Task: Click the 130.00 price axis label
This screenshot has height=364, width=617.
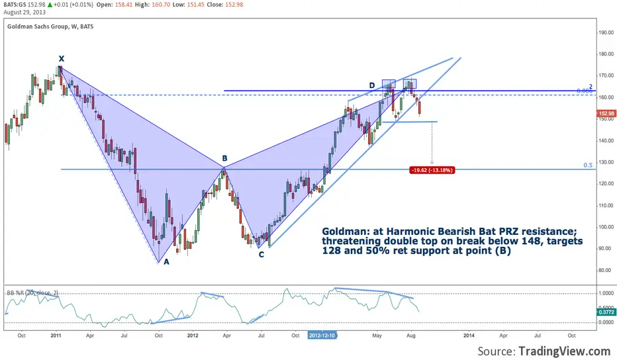Action: click(x=606, y=162)
